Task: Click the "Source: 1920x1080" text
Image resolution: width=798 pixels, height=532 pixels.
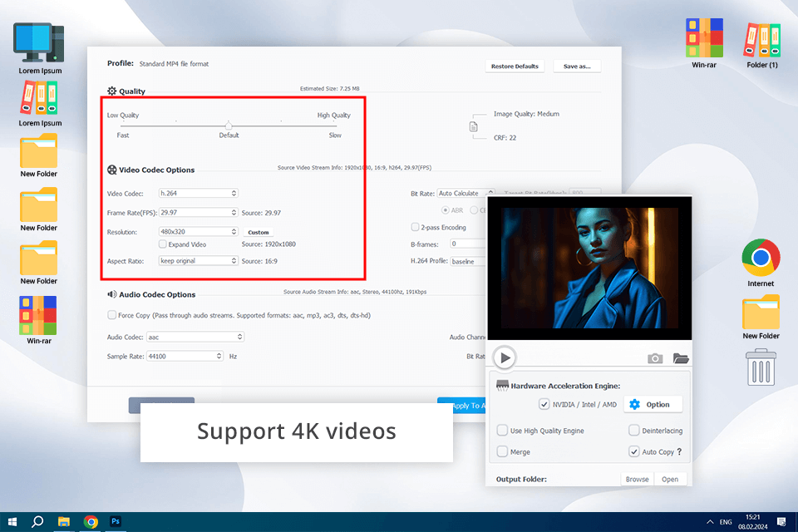Action: 268,244
